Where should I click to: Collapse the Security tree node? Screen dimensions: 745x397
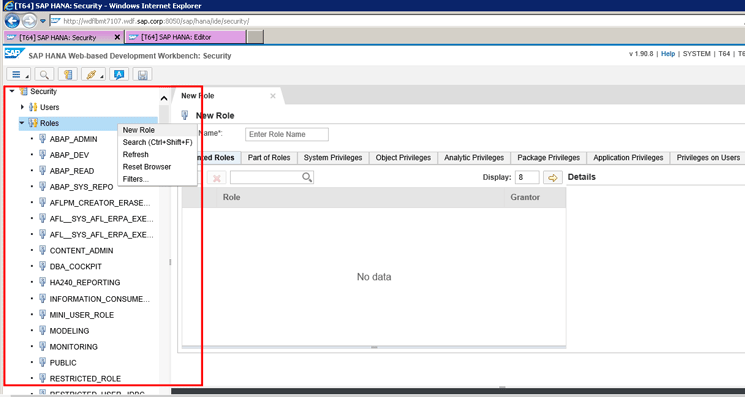pos(12,91)
